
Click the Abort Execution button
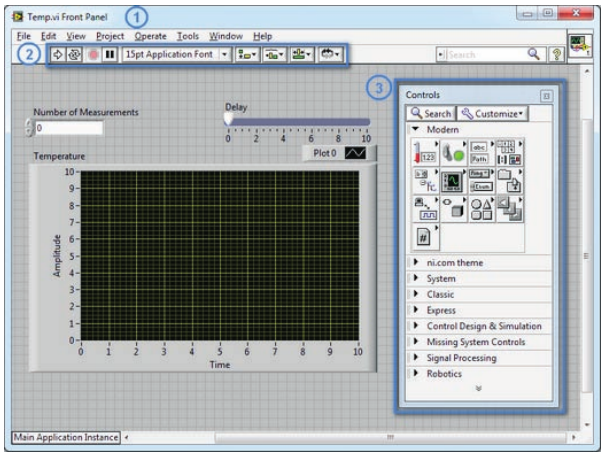(93, 54)
